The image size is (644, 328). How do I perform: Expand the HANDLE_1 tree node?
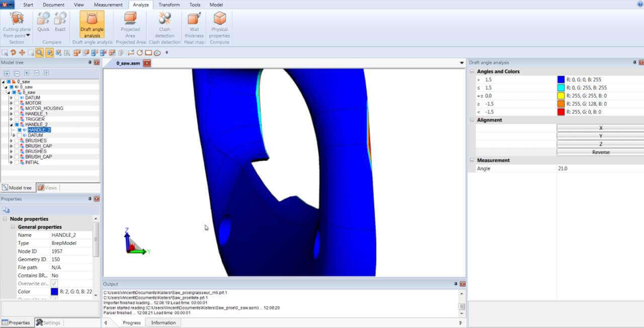pyautogui.click(x=11, y=114)
